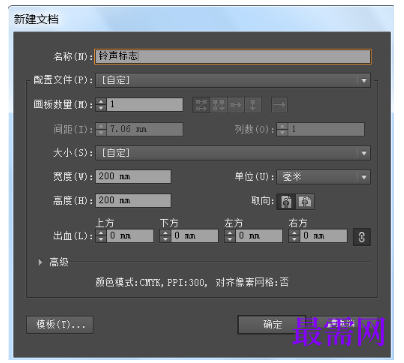Increase the 画板数量 artboard count with the up arrow
Screen dimensions: 404x363
101,101
